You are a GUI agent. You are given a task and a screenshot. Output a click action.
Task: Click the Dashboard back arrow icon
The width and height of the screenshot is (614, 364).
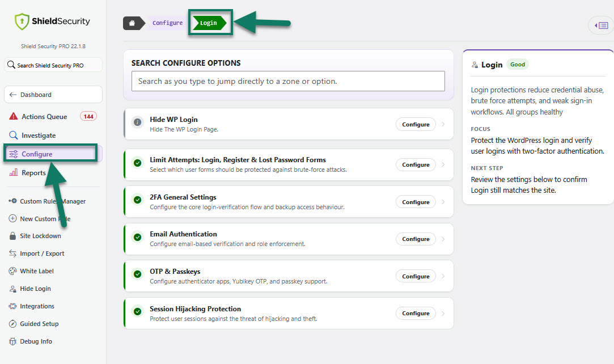tap(13, 95)
